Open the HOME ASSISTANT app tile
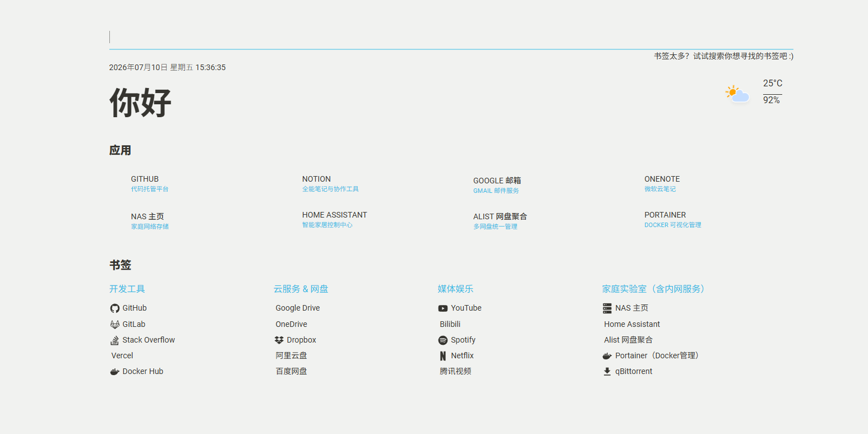This screenshot has height=434, width=868. [335, 220]
